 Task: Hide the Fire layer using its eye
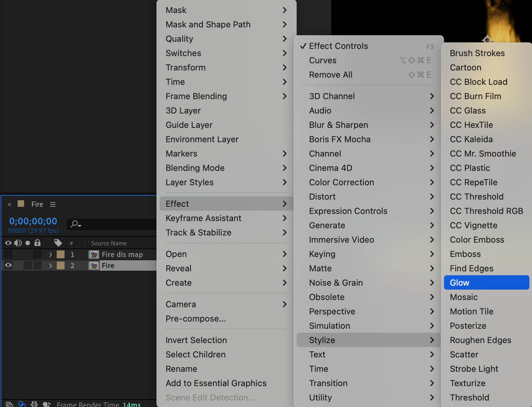coord(8,265)
